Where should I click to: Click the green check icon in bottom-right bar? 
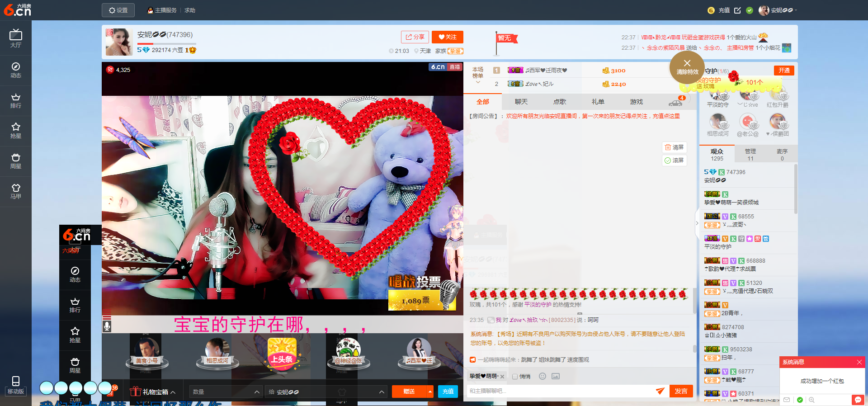click(800, 400)
